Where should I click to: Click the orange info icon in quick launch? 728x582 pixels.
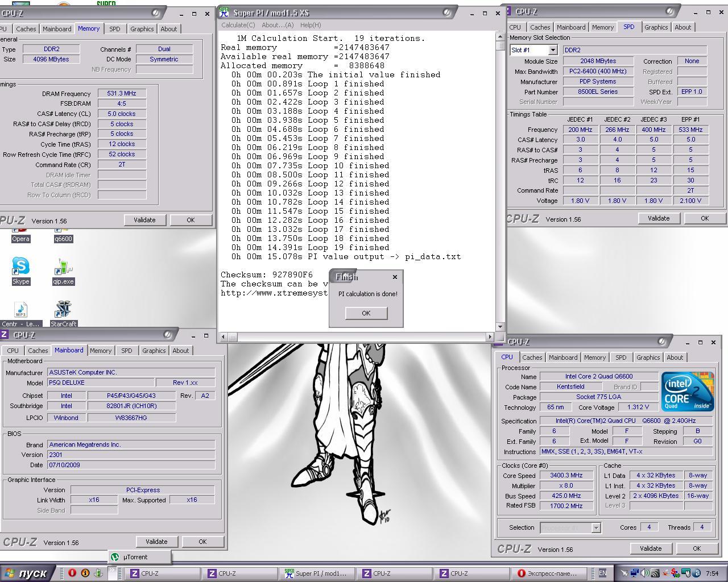[85, 573]
